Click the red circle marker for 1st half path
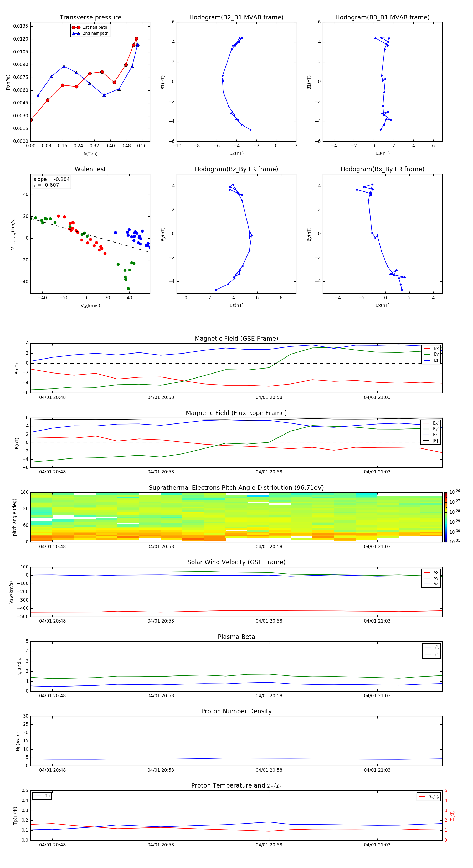This screenshot has width=473, height=868. point(76,27)
